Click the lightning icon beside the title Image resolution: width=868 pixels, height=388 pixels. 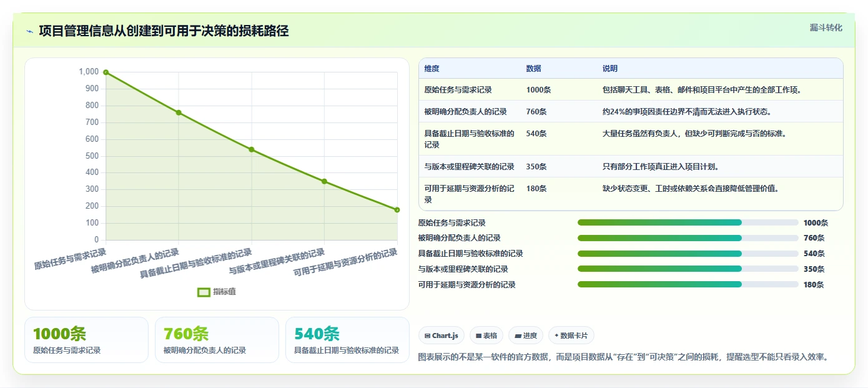[x=30, y=31]
